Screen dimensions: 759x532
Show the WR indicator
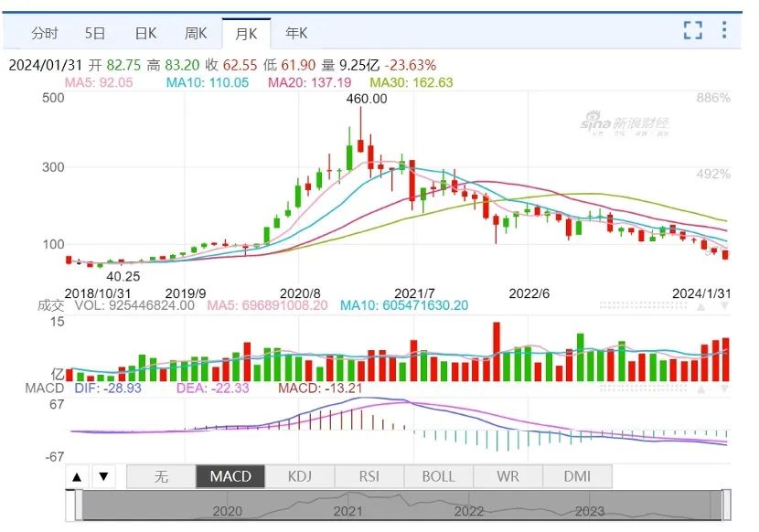508,476
